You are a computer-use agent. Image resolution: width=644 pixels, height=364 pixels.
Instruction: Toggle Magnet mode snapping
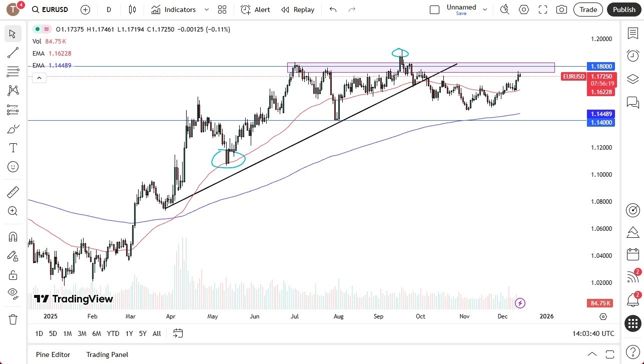pyautogui.click(x=13, y=236)
